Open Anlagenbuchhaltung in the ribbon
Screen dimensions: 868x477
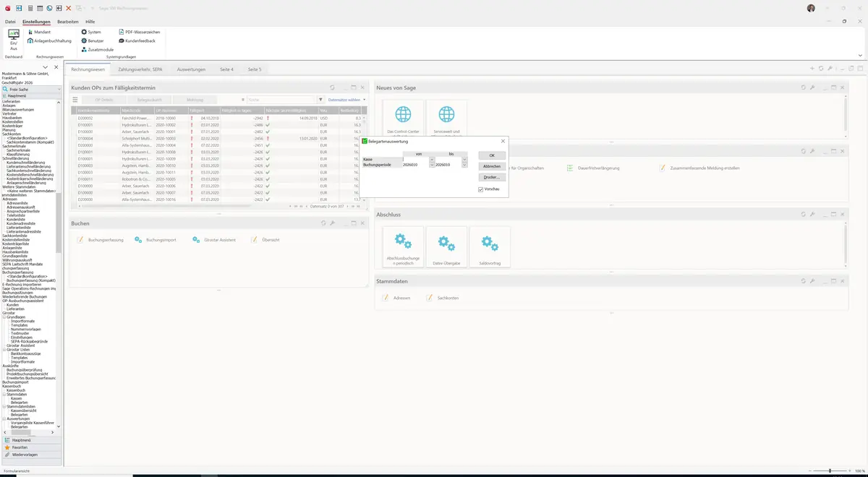tap(48, 40)
